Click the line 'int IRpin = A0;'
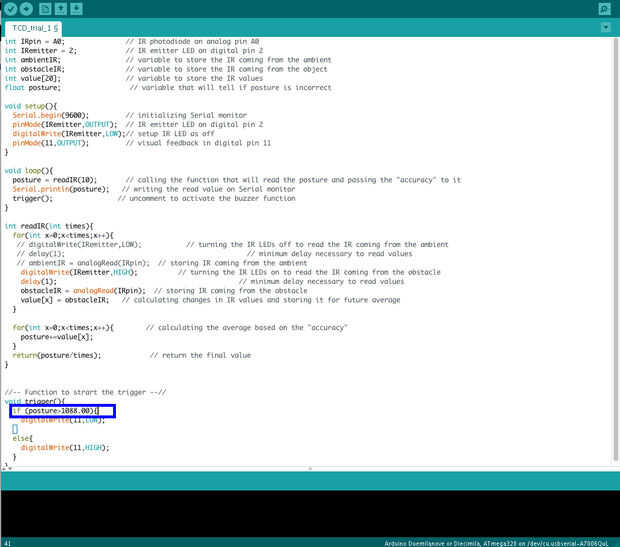Image resolution: width=620 pixels, height=547 pixels. (x=35, y=42)
